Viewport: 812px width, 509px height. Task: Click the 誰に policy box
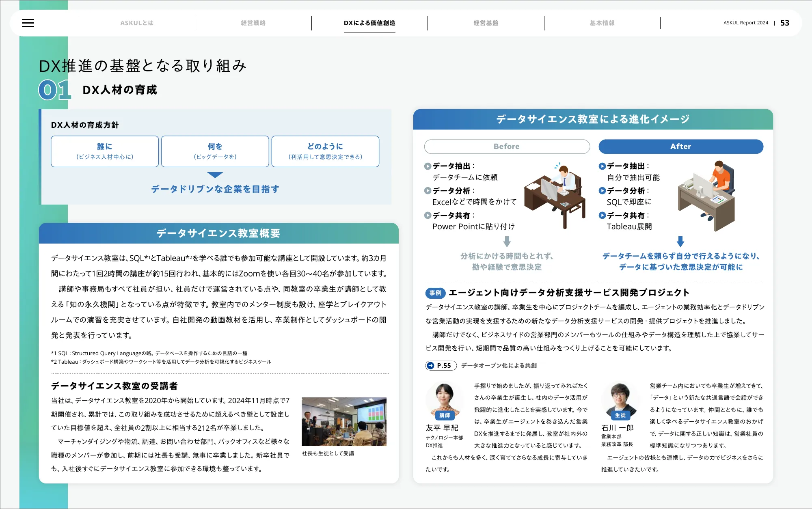(x=105, y=151)
